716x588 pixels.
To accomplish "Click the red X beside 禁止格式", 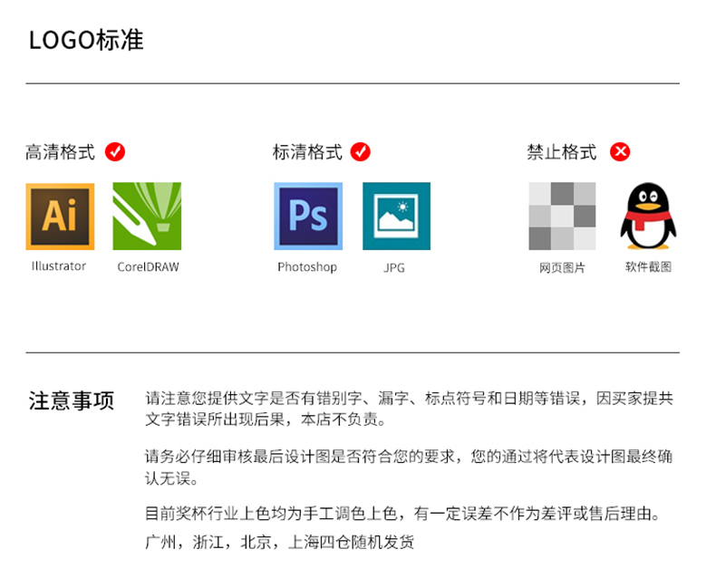I will (620, 152).
